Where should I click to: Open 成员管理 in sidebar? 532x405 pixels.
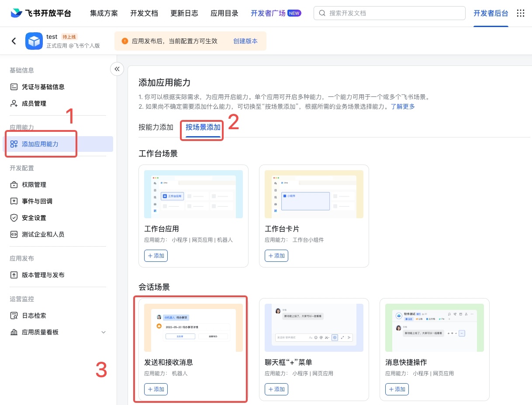(34, 103)
